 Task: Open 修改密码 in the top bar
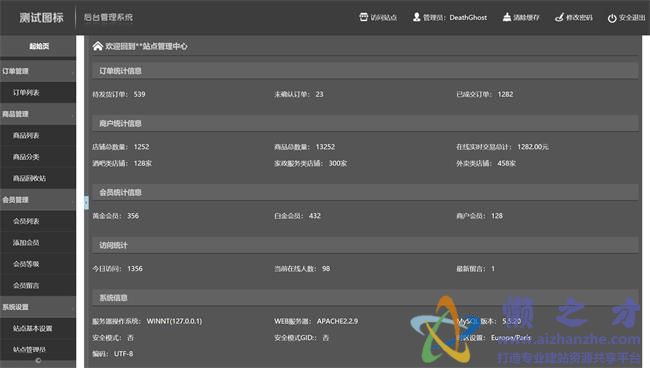pyautogui.click(x=579, y=17)
